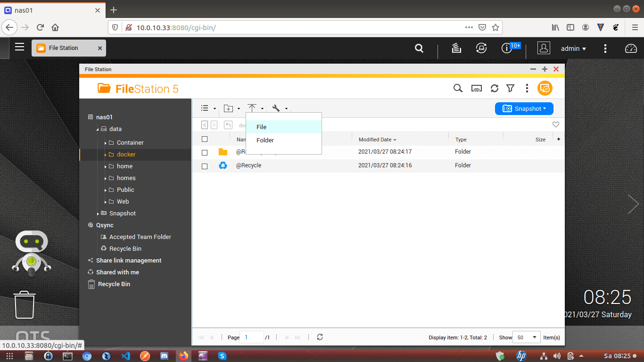
Task: Click the parent folder up arrow
Action: (x=228, y=125)
